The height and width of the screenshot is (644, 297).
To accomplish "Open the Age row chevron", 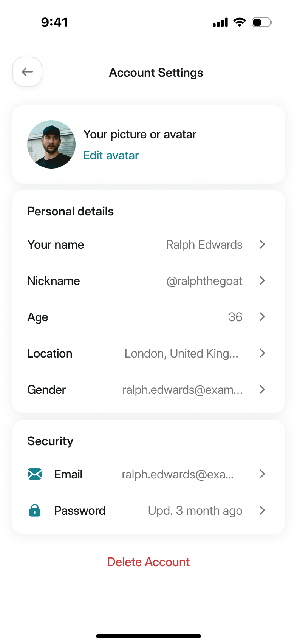I will pyautogui.click(x=262, y=317).
